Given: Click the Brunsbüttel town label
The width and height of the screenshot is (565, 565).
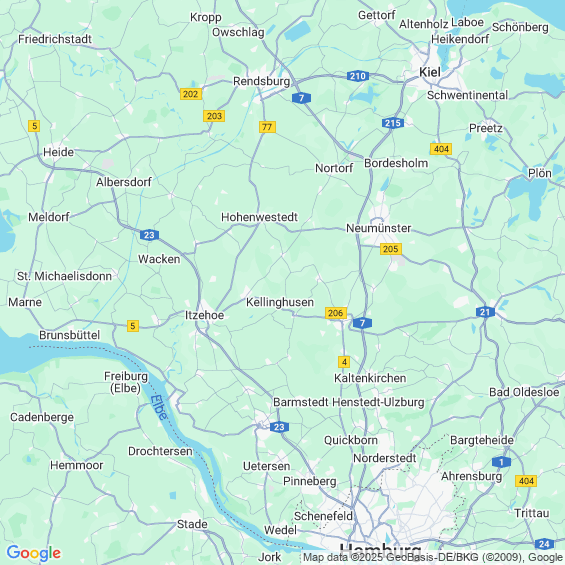Looking at the screenshot, I should pos(70,335).
